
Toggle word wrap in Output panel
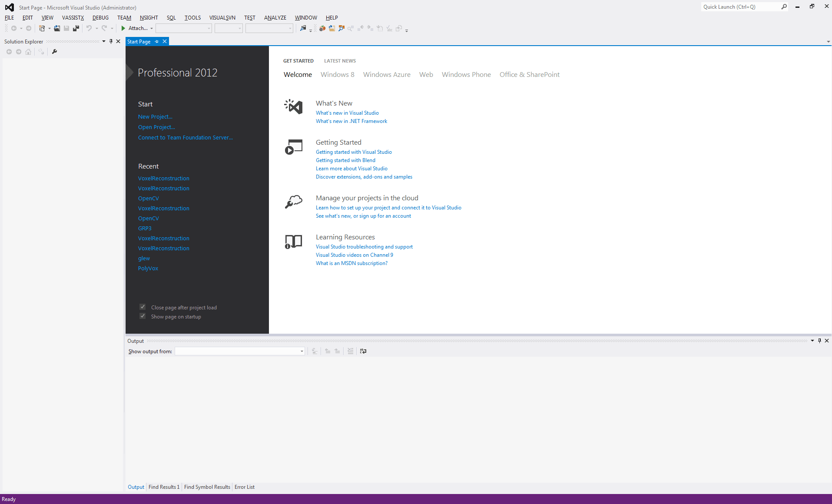coord(363,351)
